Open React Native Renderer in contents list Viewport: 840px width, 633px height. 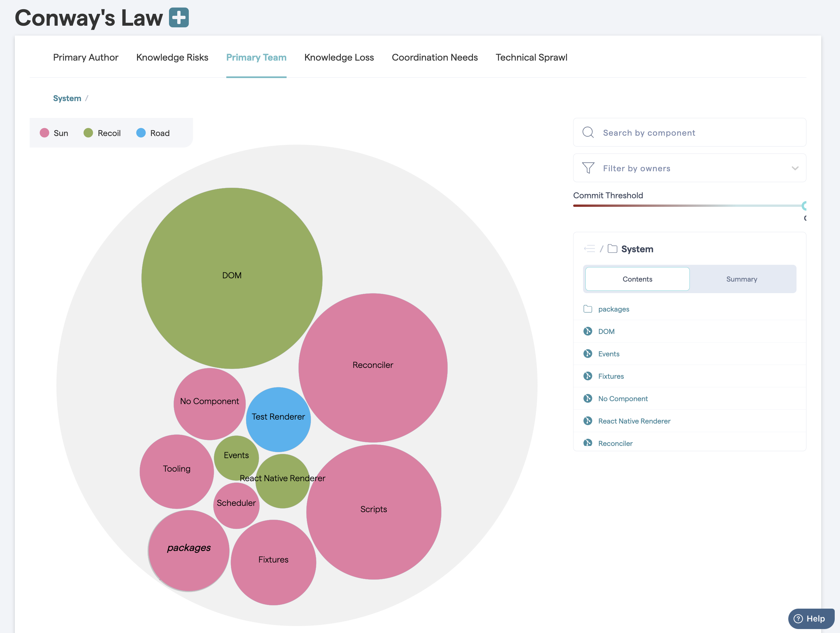pyautogui.click(x=634, y=421)
